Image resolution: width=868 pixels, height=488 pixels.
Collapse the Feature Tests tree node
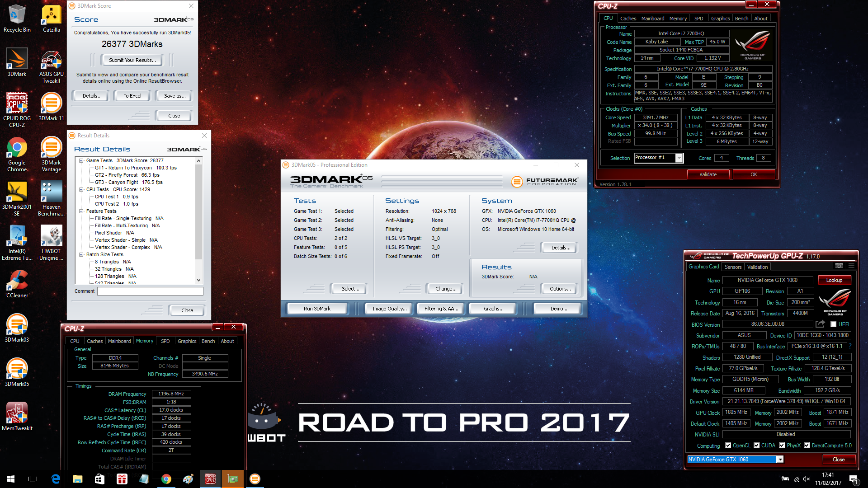coord(81,211)
